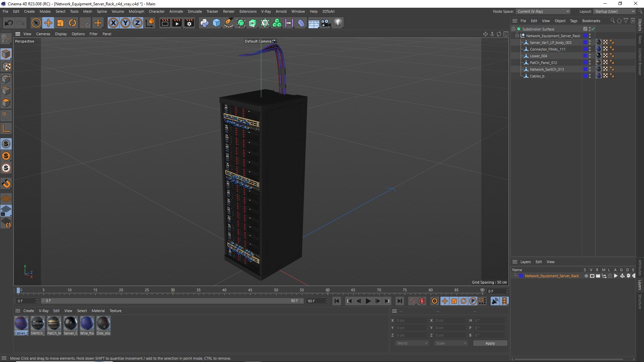Toggle X-axis lock
Image resolution: width=644 pixels, height=362 pixels.
click(113, 23)
